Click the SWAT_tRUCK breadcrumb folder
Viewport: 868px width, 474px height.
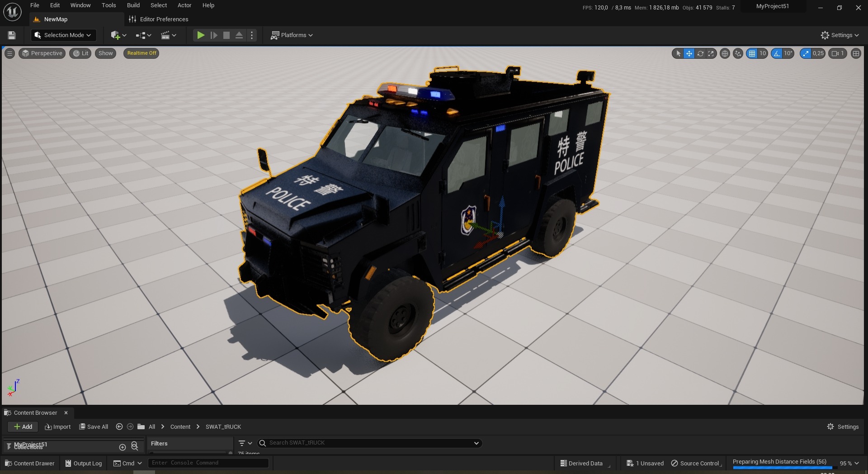pyautogui.click(x=223, y=427)
